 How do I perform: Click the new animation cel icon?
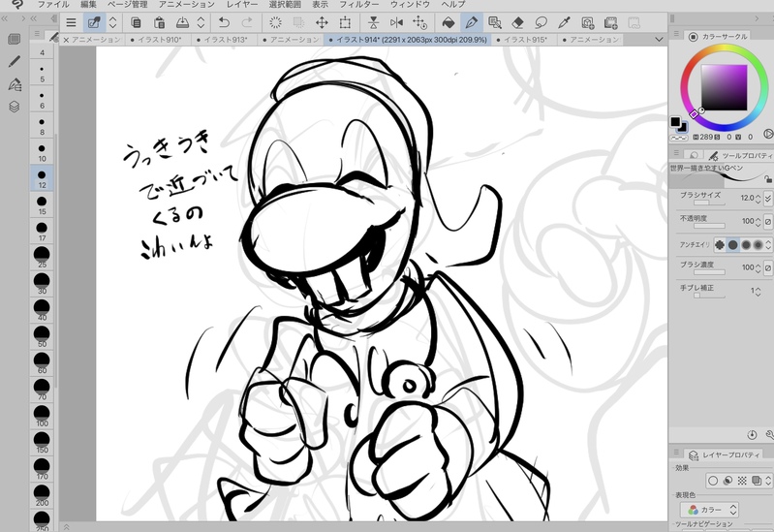610,22
